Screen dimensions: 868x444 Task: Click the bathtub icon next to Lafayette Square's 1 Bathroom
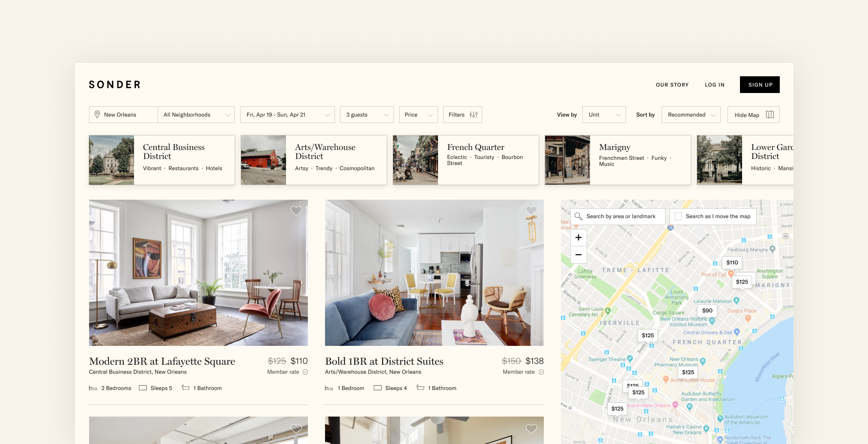(186, 387)
